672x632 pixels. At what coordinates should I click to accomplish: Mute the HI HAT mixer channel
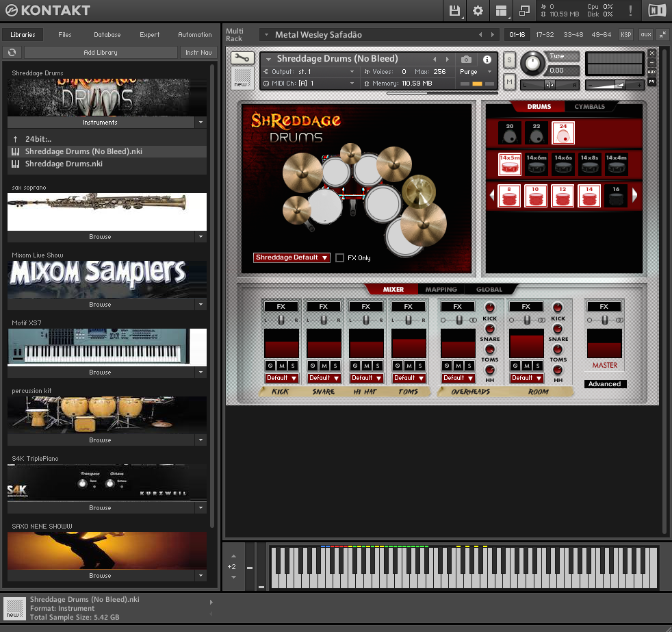(366, 366)
